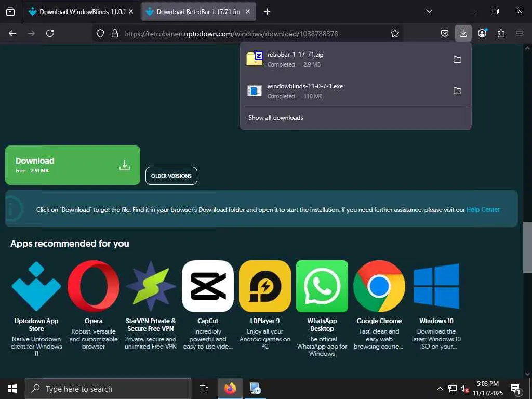Click Show all downloads
This screenshot has height=399, width=532.
(x=276, y=118)
